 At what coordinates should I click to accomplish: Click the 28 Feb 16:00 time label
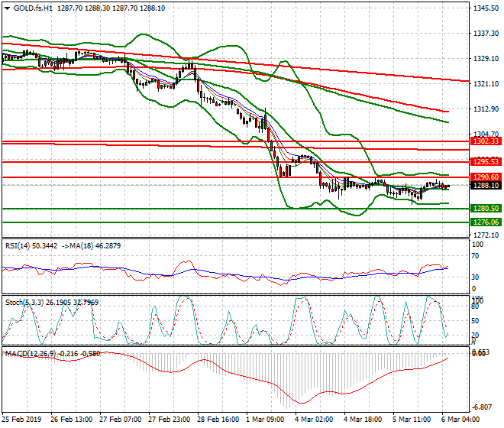pos(218,420)
